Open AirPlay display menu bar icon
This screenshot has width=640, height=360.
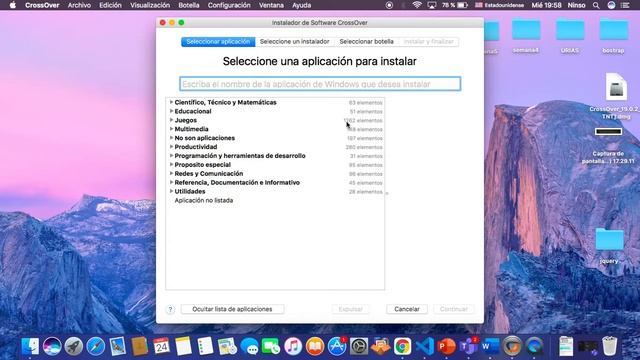[x=432, y=5]
